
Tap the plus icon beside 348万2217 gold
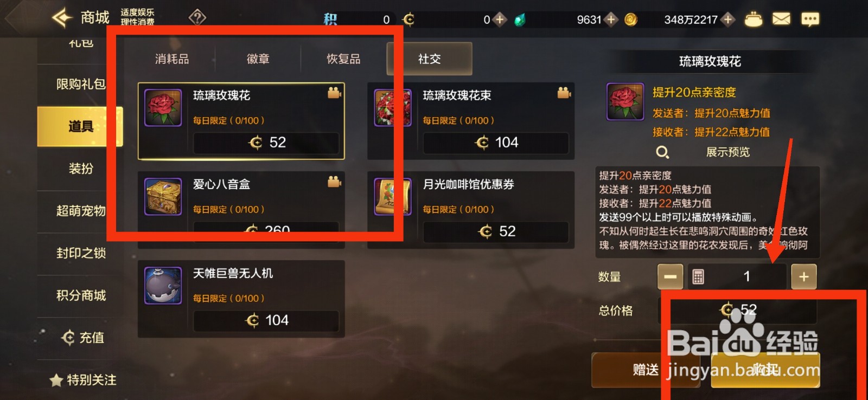click(728, 20)
